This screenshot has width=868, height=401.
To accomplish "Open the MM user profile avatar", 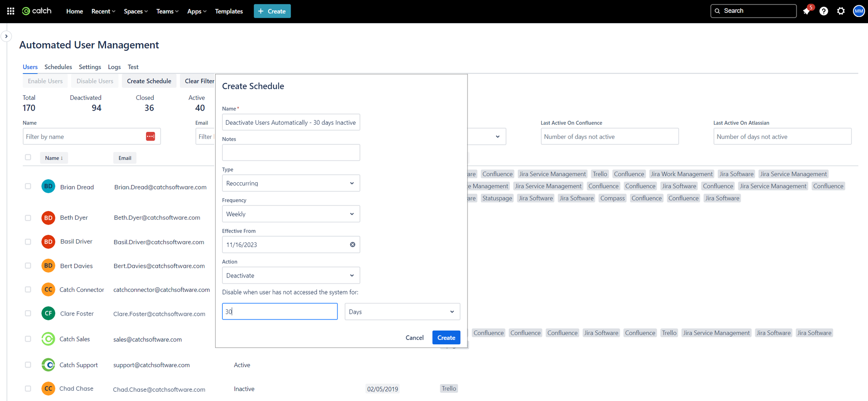I will tap(859, 11).
